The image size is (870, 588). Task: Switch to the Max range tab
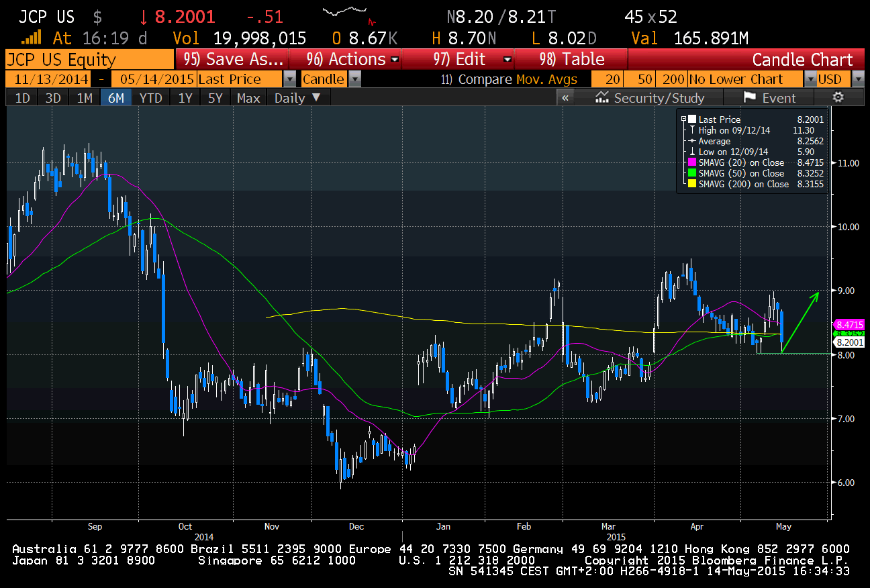(x=248, y=98)
